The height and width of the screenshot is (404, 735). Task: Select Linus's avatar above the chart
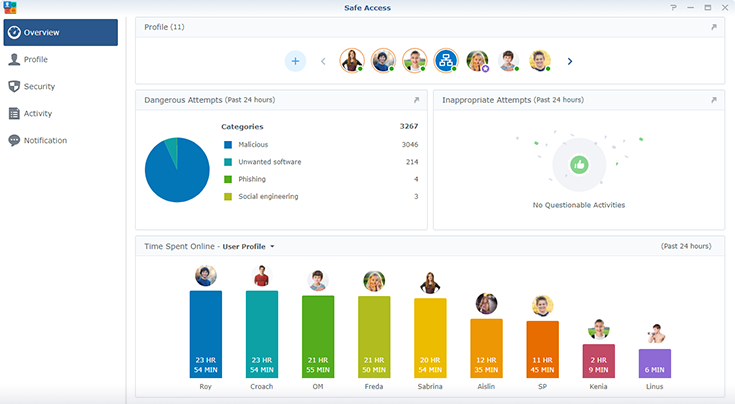tap(654, 333)
